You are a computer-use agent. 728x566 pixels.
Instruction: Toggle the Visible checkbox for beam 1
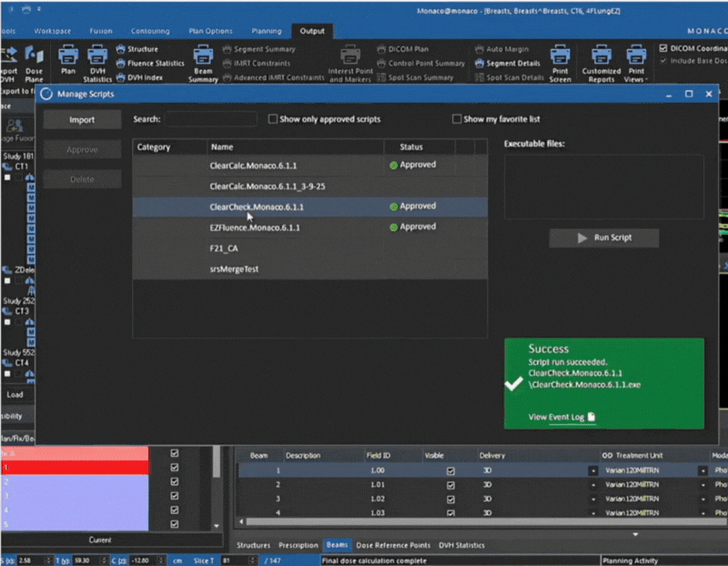pos(450,470)
